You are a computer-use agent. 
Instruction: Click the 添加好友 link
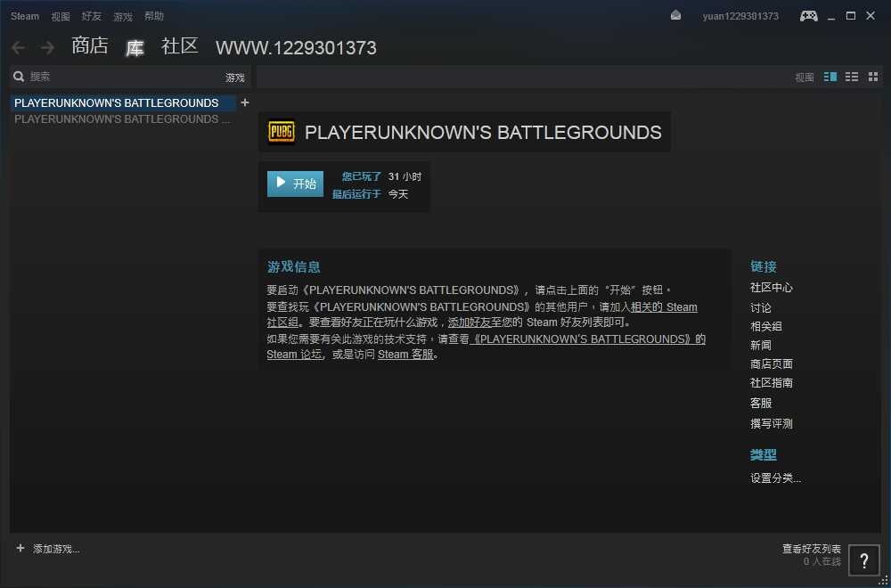[470, 323]
